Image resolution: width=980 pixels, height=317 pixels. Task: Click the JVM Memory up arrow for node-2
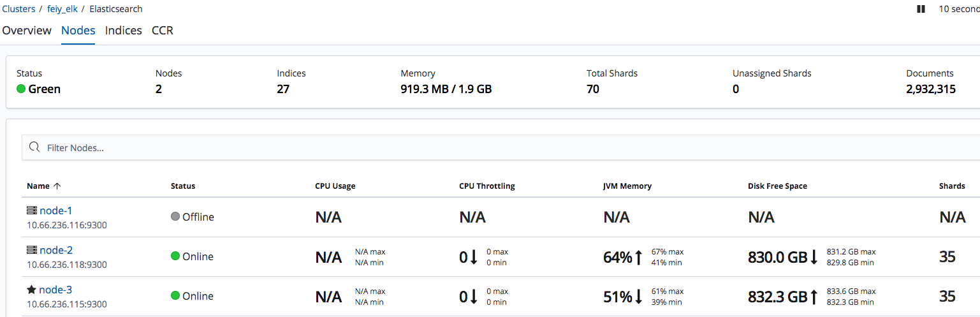click(x=639, y=257)
